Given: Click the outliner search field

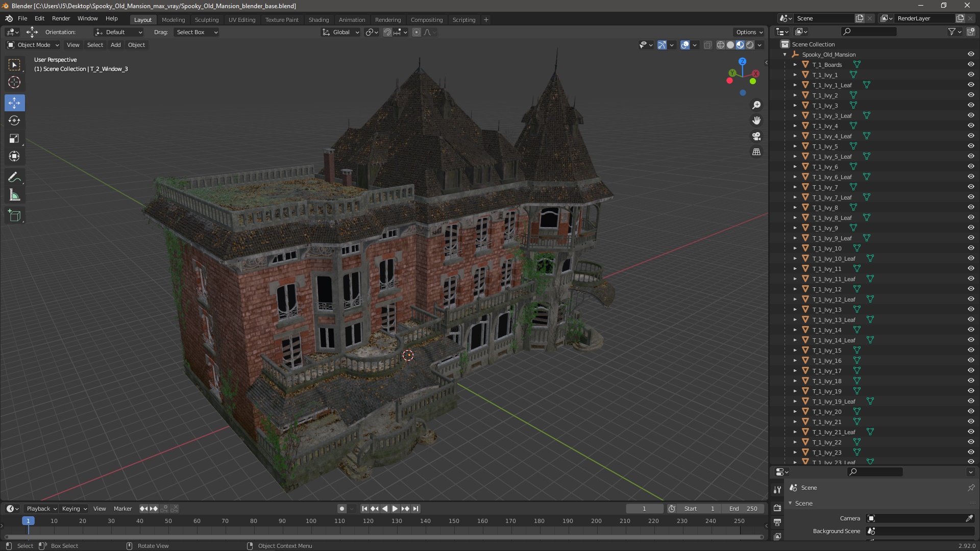Looking at the screenshot, I should 868,32.
